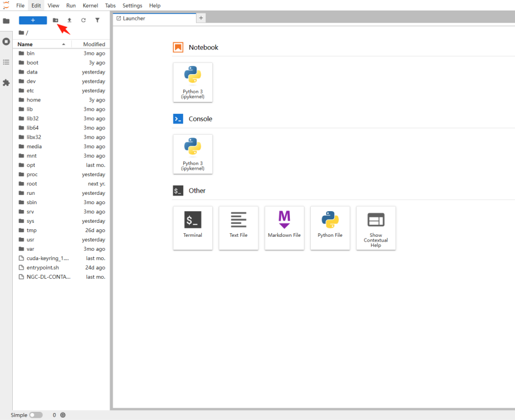Add a new launcher tab with plus
The image size is (515, 420).
pos(201,18)
